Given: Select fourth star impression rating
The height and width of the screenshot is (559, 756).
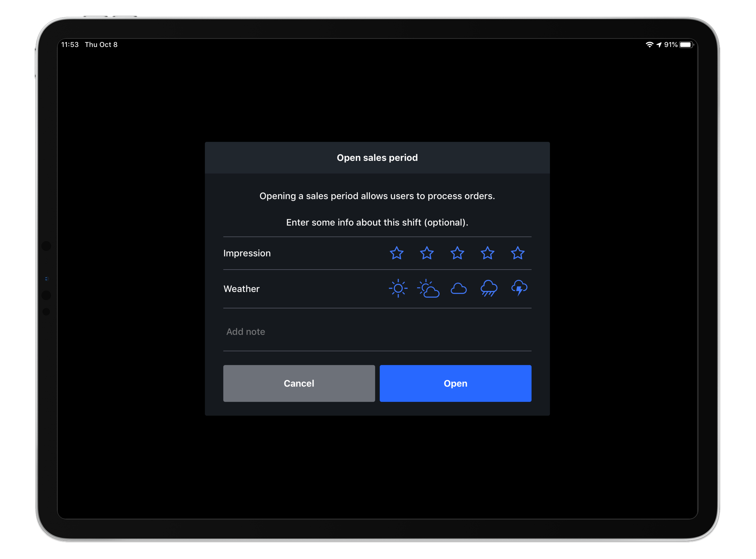Looking at the screenshot, I should [x=488, y=253].
